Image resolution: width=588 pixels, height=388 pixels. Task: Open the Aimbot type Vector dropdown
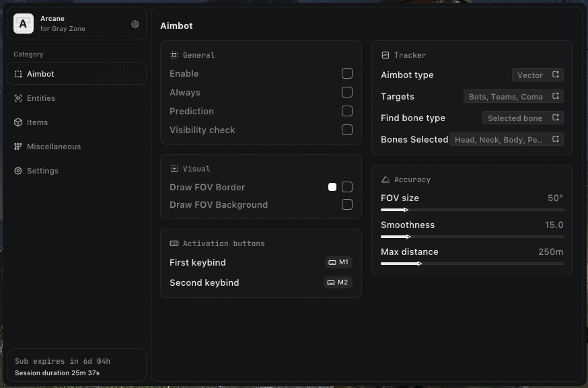click(x=537, y=75)
